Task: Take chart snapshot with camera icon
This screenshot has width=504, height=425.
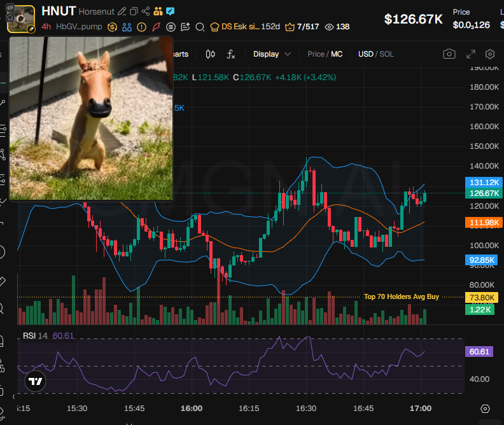Action: (449, 54)
